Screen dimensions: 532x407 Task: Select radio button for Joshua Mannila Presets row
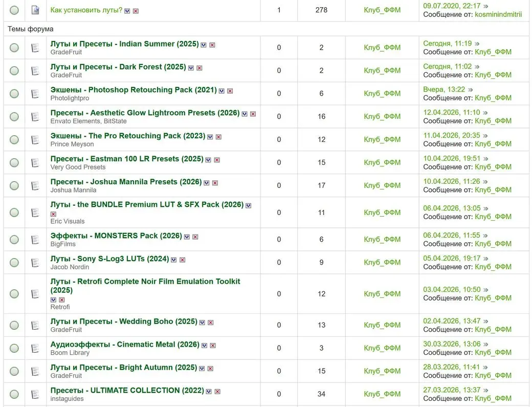coord(14,186)
